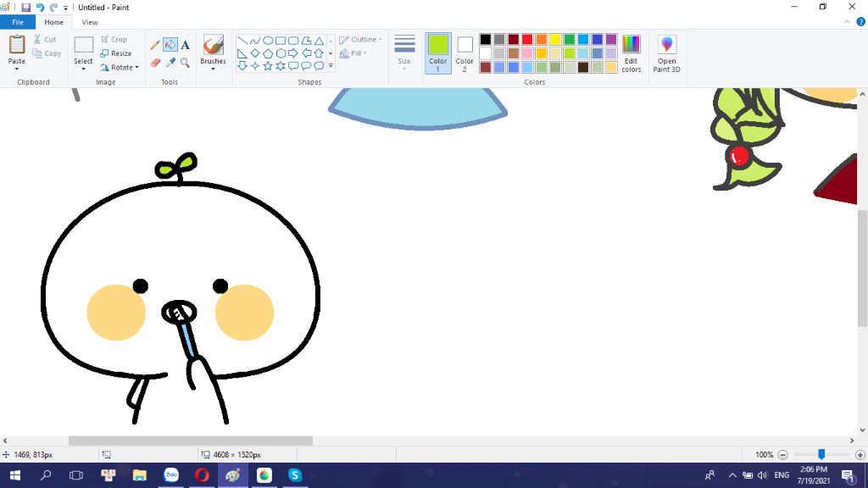Switch to the Home tab
Screen dimensions: 868x488
(x=53, y=22)
